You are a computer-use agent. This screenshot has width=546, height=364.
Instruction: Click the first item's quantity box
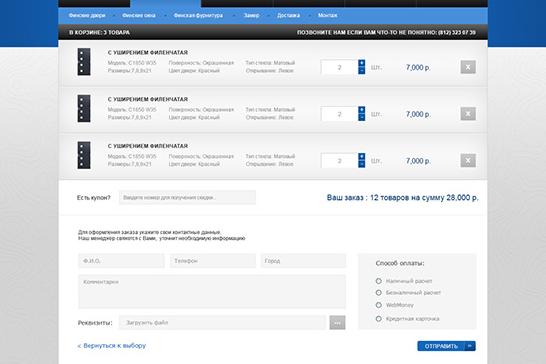tap(339, 67)
